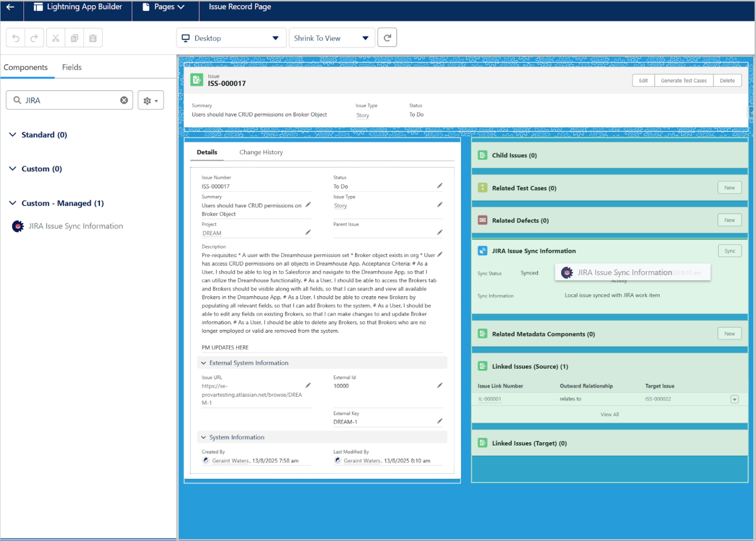756x541 pixels.
Task: Click Geraint Waters in Created By
Action: [x=230, y=461]
